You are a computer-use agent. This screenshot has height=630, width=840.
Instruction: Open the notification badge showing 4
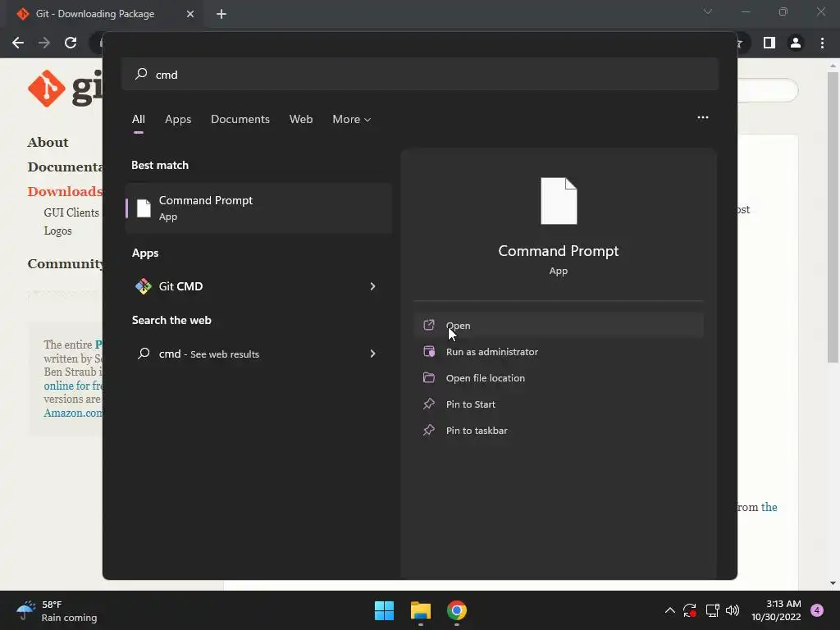(x=817, y=610)
